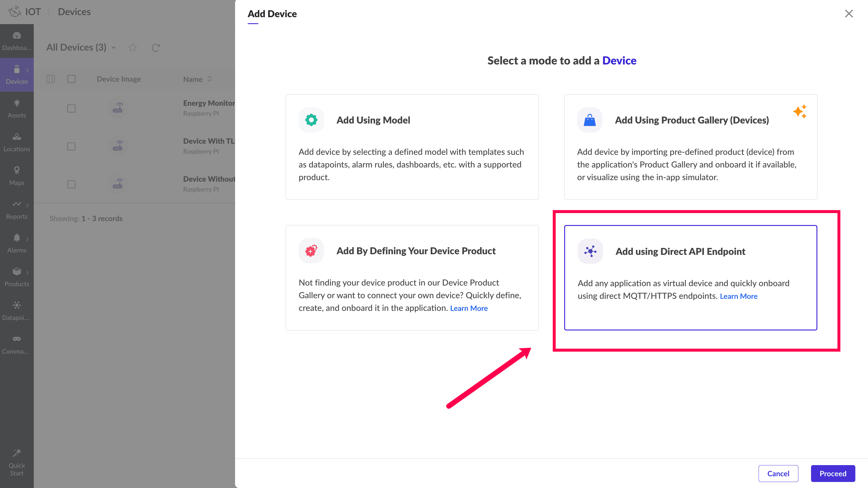Image resolution: width=868 pixels, height=488 pixels.
Task: Go to Dashboard in the sidebar
Action: coord(17,41)
